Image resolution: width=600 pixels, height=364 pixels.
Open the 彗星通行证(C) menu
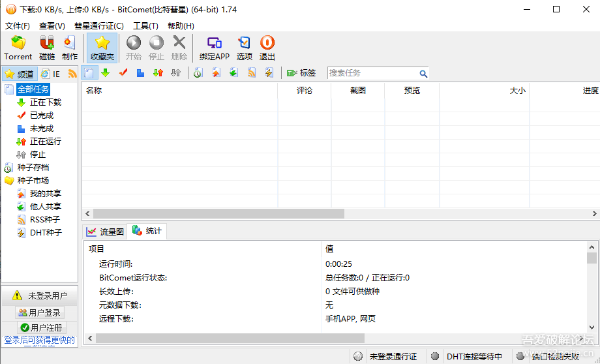(99, 25)
